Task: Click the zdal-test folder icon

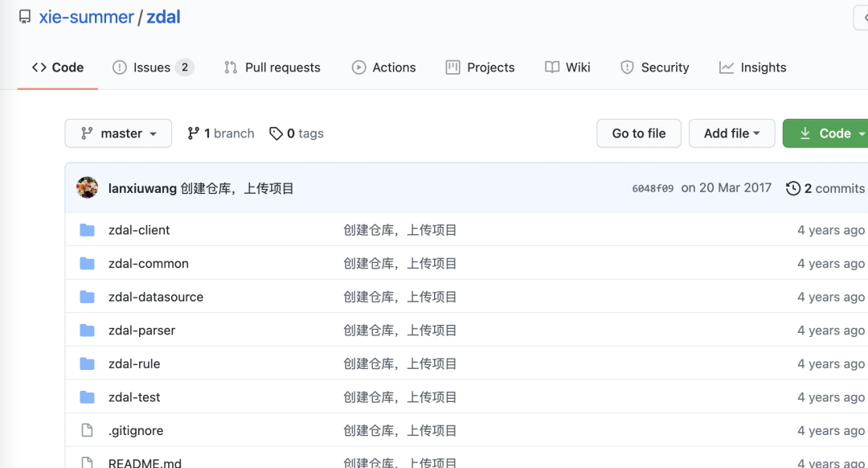Action: (87, 397)
